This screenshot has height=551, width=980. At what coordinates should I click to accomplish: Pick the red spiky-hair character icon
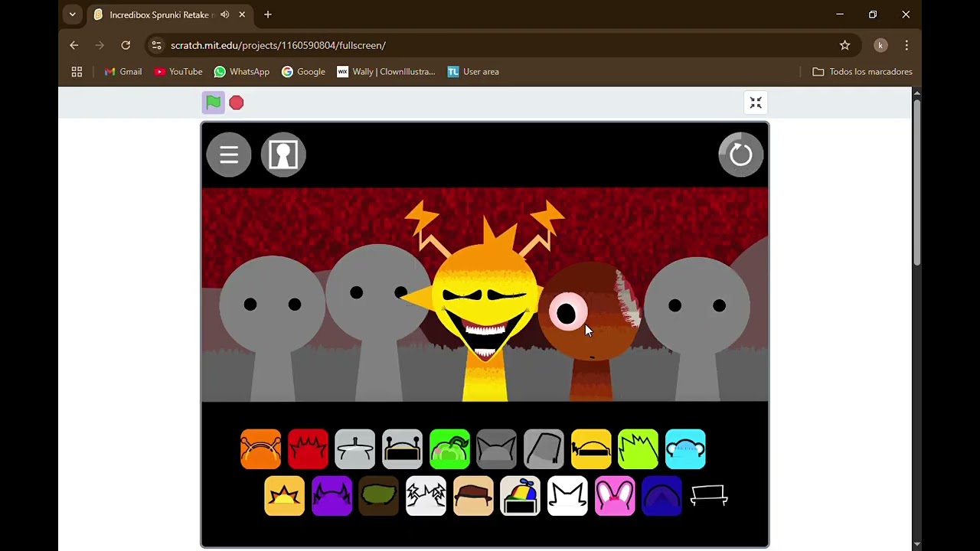pos(308,449)
